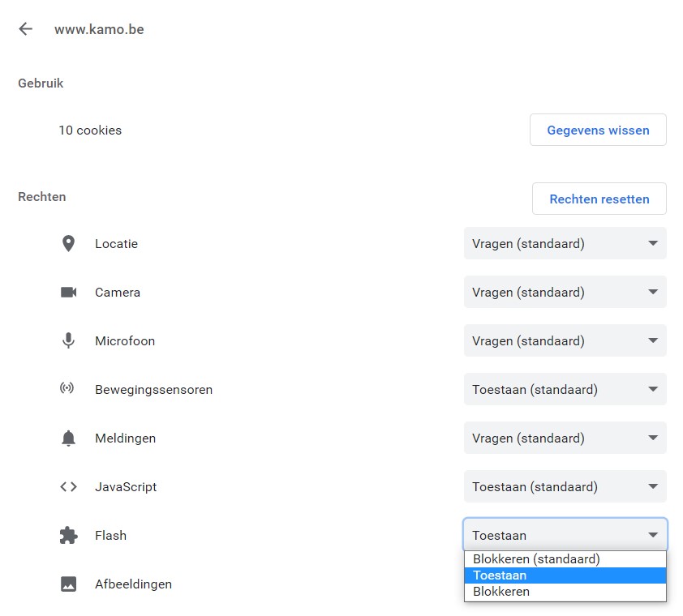Open the Camera permission dropdown
683x616 pixels.
pos(565,292)
